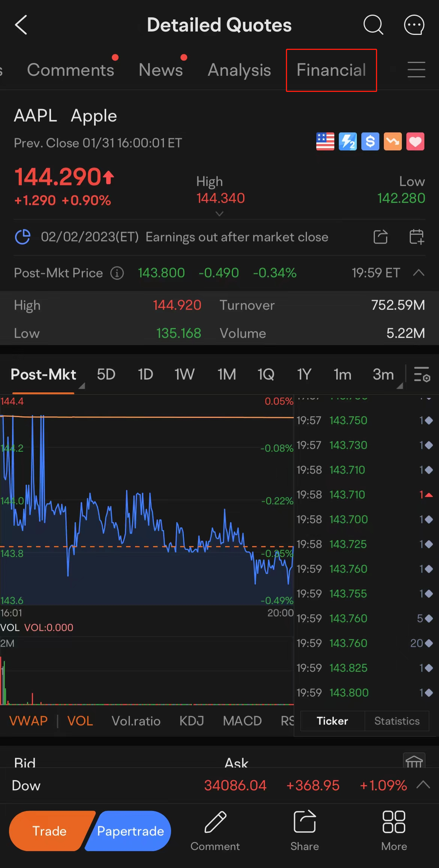Image resolution: width=439 pixels, height=868 pixels.
Task: Tap the 19:59 143.825 ticker row
Action: pyautogui.click(x=365, y=668)
